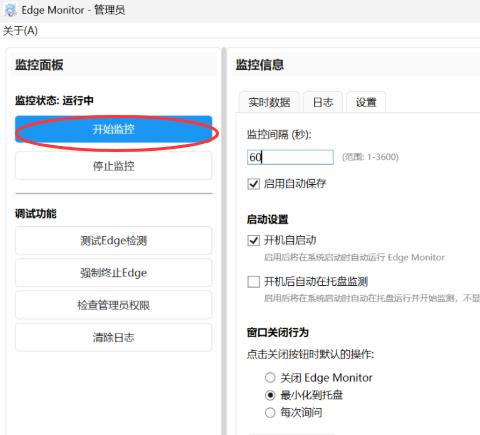This screenshot has height=435, width=480.
Task: Select the 设置 tab
Action: [x=366, y=102]
